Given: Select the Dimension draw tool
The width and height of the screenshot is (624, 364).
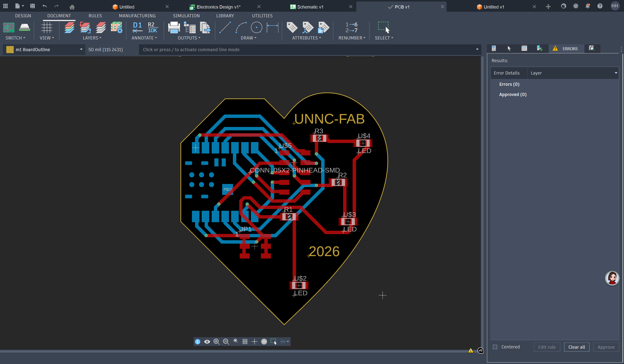Looking at the screenshot, I should point(272,28).
